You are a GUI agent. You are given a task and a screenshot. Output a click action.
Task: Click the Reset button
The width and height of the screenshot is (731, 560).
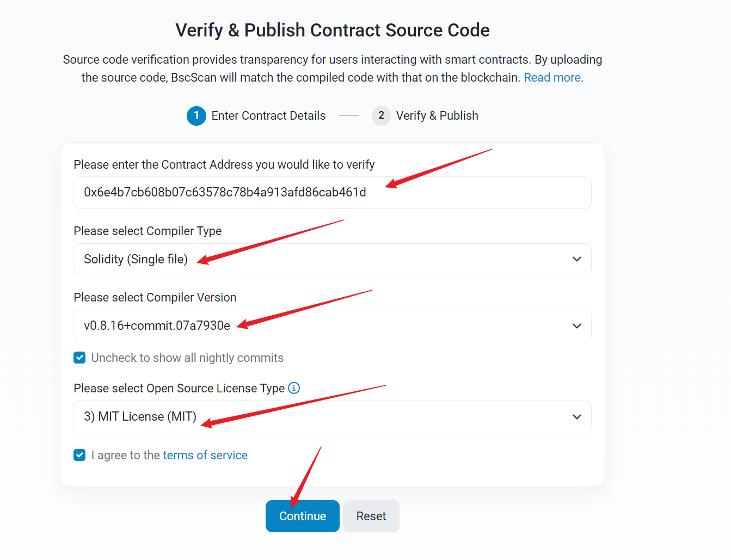click(x=371, y=516)
